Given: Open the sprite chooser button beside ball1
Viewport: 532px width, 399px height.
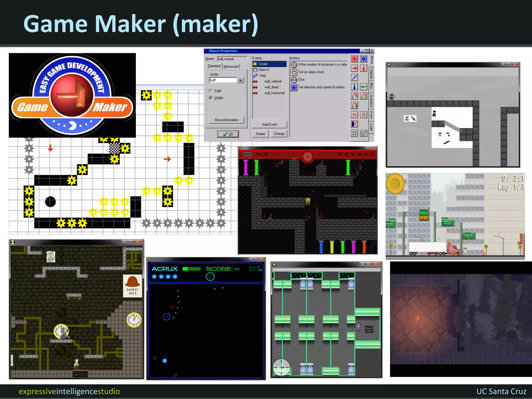Looking at the screenshot, I should tap(241, 80).
